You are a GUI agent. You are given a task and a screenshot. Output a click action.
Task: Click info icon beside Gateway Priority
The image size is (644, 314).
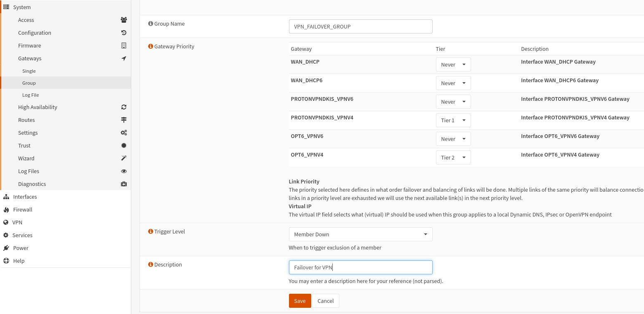click(x=150, y=46)
